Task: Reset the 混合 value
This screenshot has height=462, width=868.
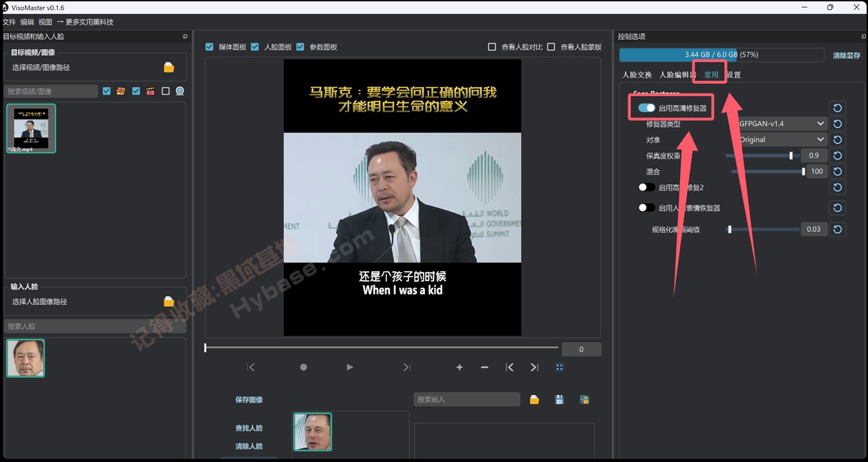Action: 838,172
